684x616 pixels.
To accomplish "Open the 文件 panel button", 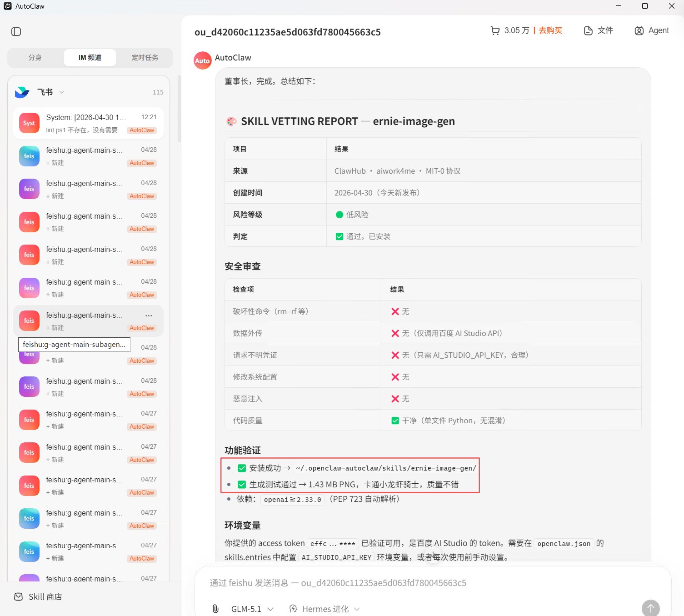I will coord(599,30).
